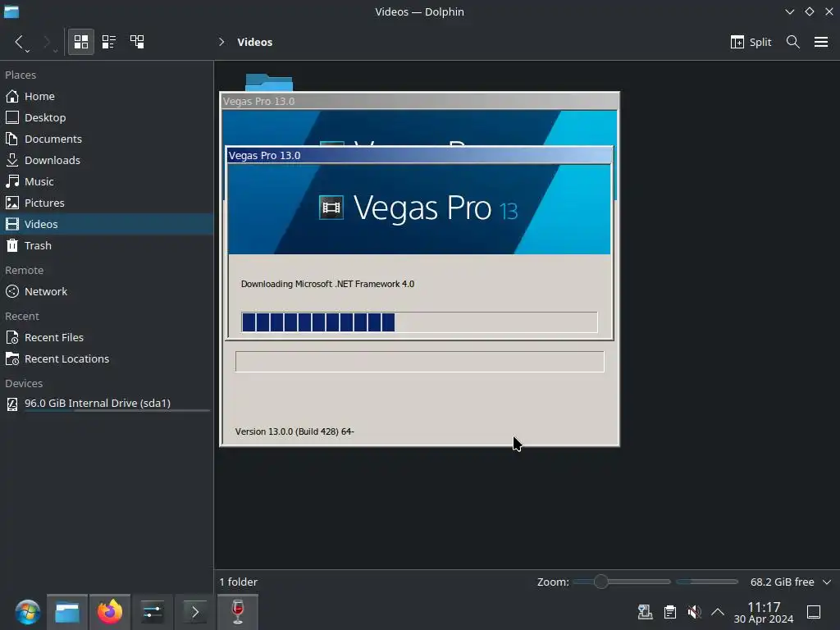Switch to Compact view mode
Screen dimensions: 840x630
click(109, 42)
